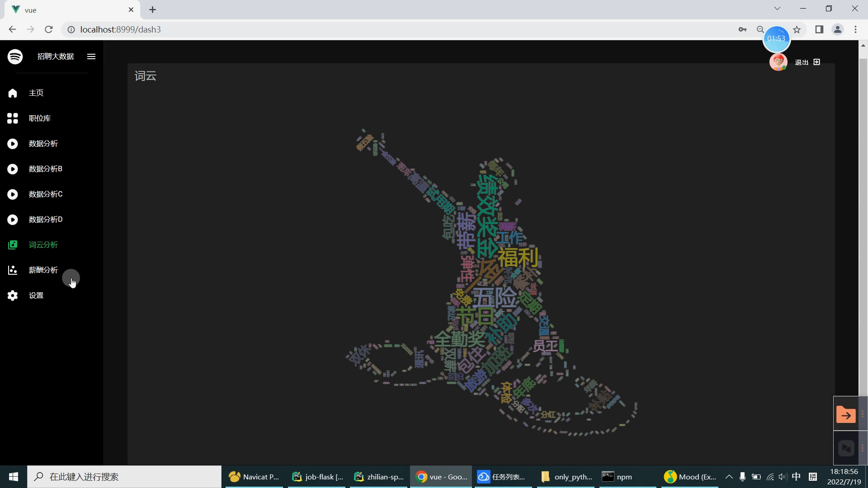
Task: Open Chrome three-dot menu
Action: (855, 29)
